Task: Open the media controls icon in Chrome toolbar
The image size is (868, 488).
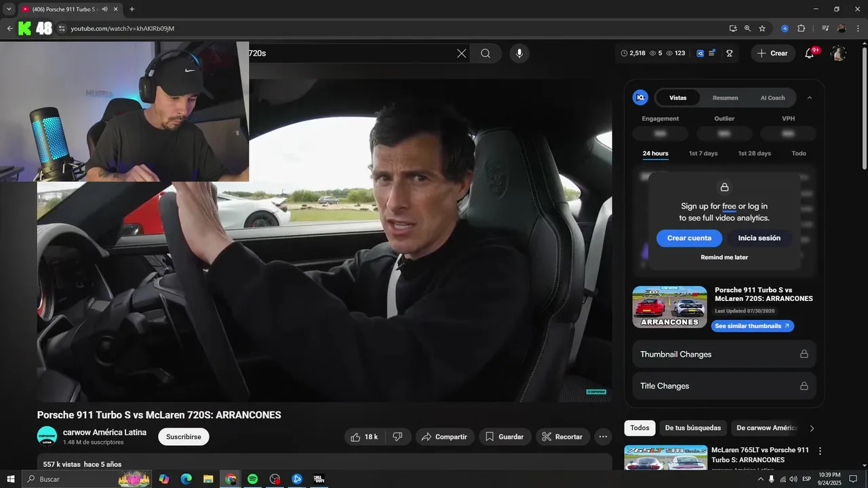Action: (825, 28)
